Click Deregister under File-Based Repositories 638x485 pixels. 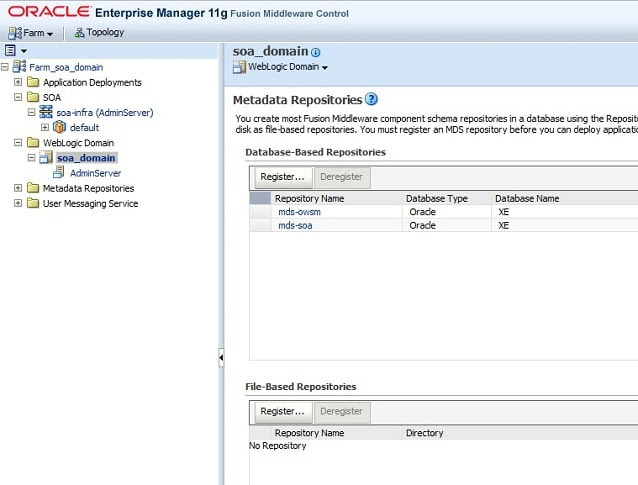click(x=341, y=411)
